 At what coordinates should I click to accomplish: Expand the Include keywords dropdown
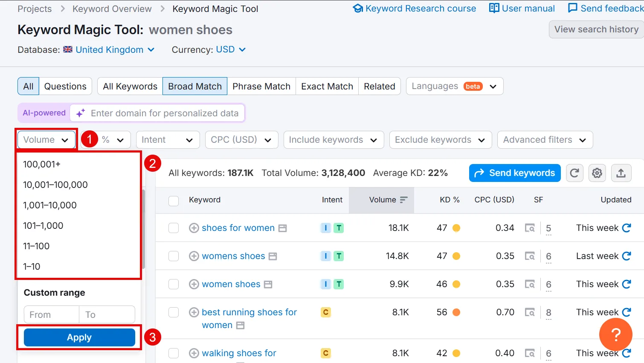(334, 140)
